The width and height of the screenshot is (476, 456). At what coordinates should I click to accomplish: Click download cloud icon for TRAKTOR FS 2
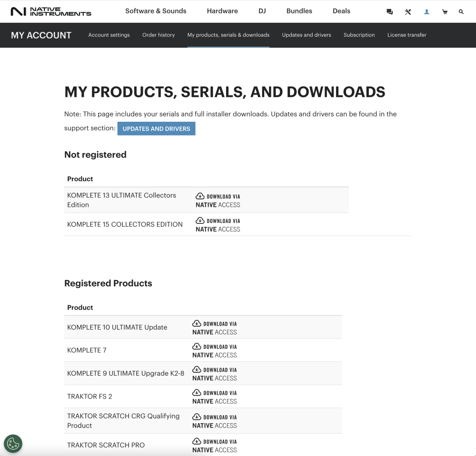pyautogui.click(x=197, y=392)
